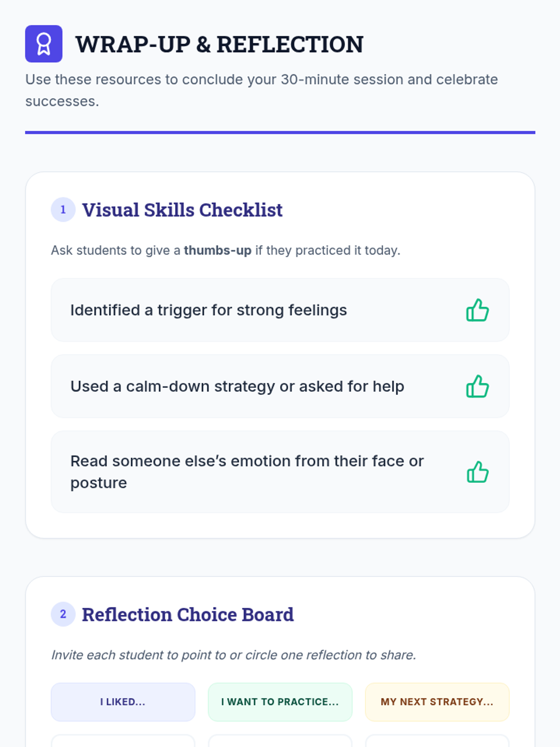The image size is (560, 747).
Task: Click the purple divider line under the header
Action: [280, 133]
